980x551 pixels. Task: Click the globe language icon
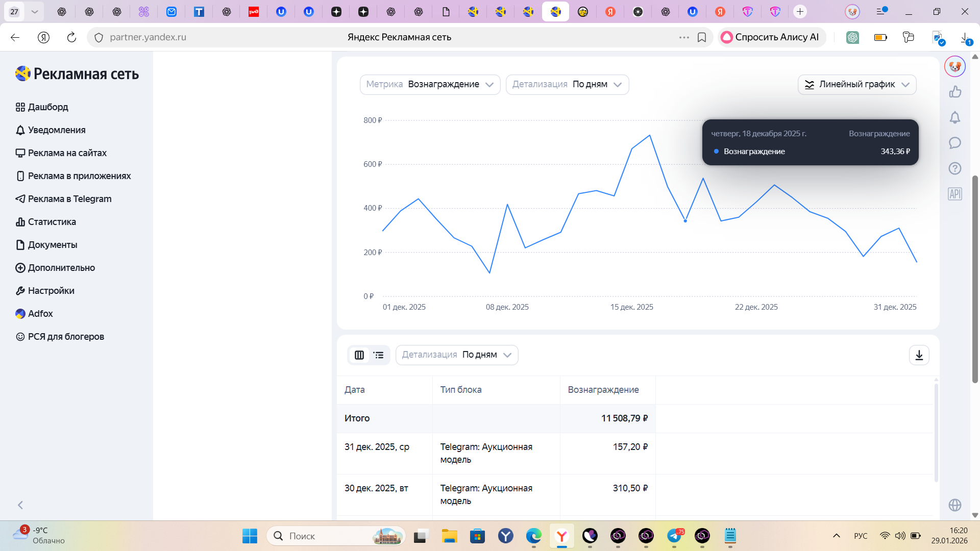[954, 505]
